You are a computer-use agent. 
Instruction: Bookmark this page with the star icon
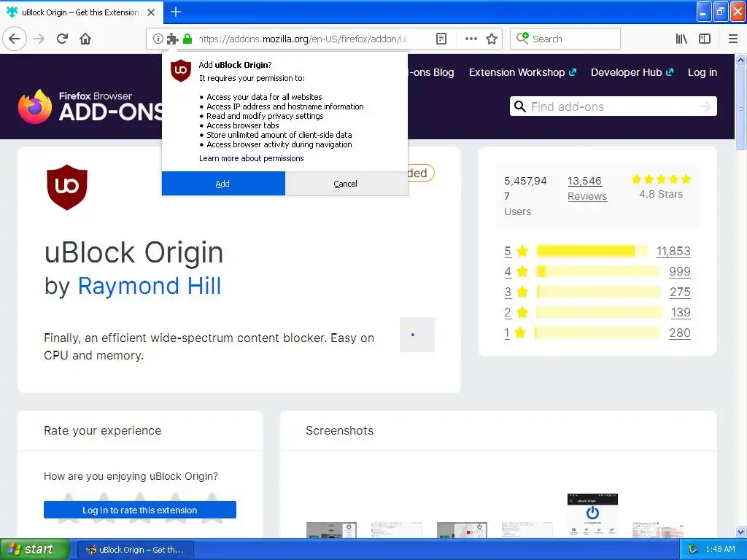[492, 39]
